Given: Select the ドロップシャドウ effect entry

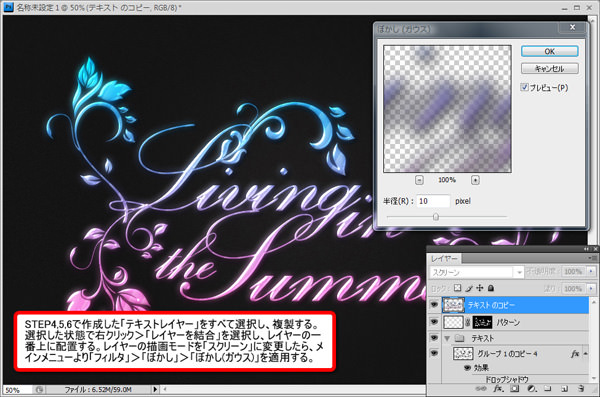Looking at the screenshot, I should pyautogui.click(x=507, y=379).
